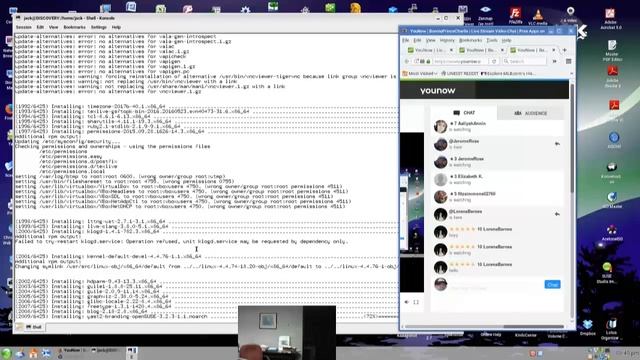Click Elizabeth K.'s avatar in chat
Image resolution: width=640 pixels, height=360 pixels.
440,180
